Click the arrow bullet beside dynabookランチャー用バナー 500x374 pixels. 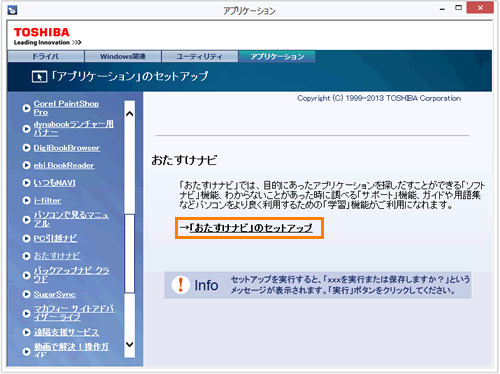click(26, 129)
